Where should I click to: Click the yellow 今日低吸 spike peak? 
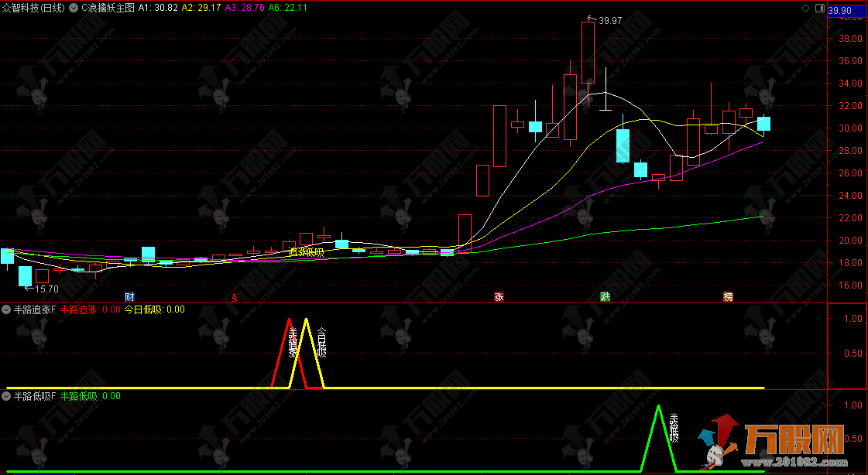point(306,319)
